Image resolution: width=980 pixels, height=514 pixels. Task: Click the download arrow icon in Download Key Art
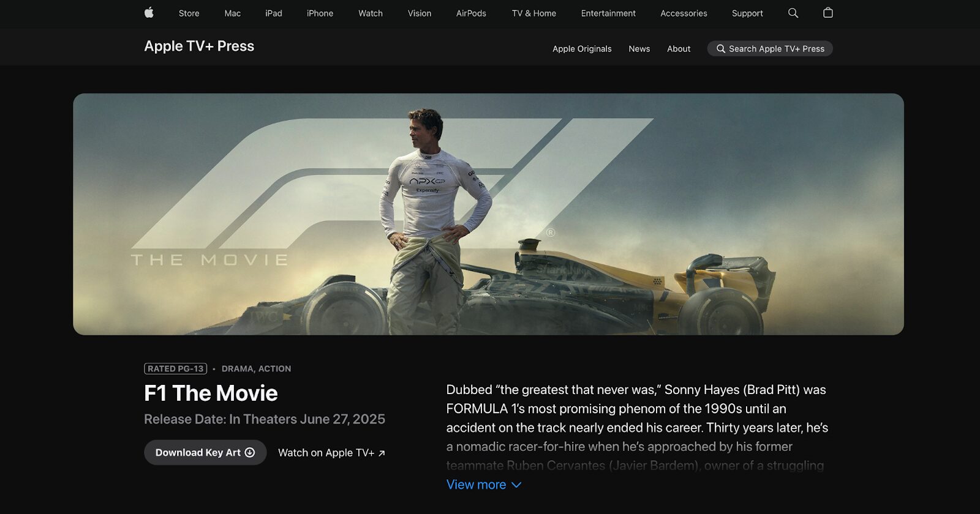point(250,452)
